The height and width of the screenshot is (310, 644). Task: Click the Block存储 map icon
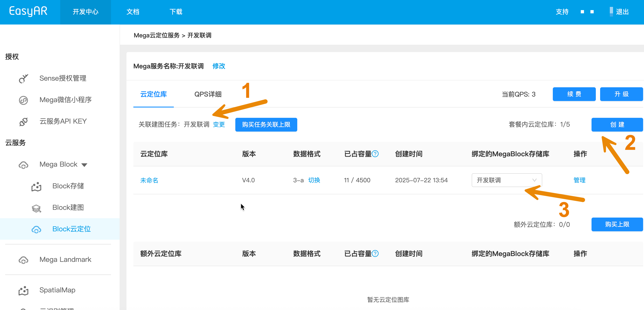pos(36,186)
